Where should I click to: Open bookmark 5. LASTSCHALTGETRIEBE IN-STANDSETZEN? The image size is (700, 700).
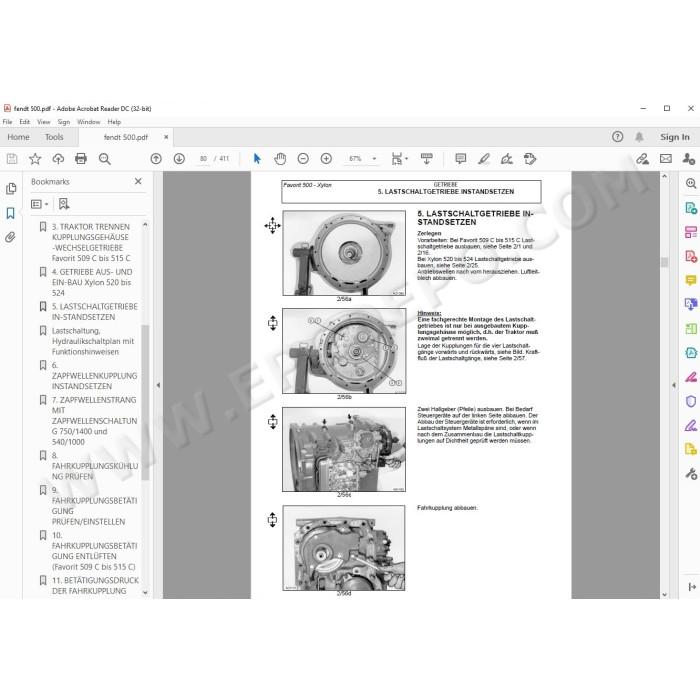[94, 312]
